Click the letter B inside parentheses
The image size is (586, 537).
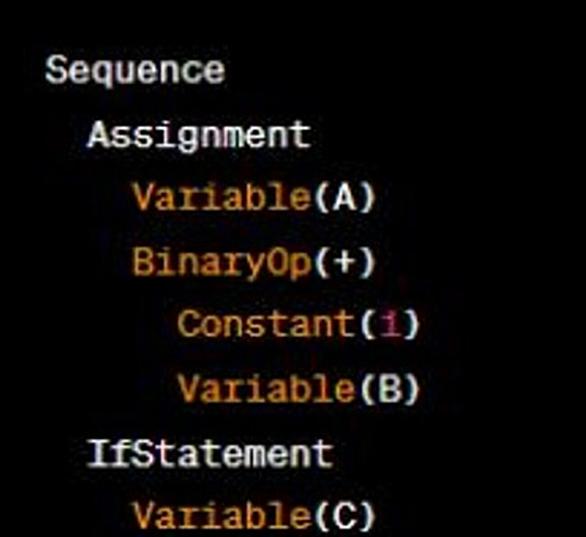(389, 389)
